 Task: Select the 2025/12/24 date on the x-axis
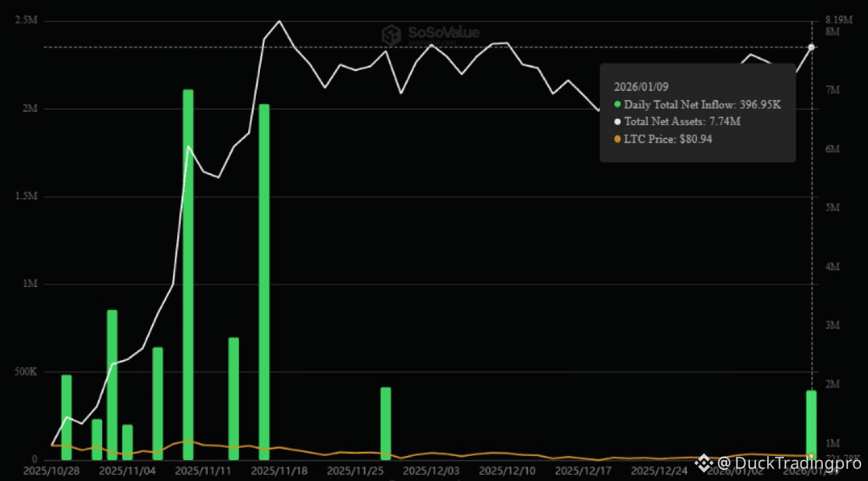click(x=660, y=469)
